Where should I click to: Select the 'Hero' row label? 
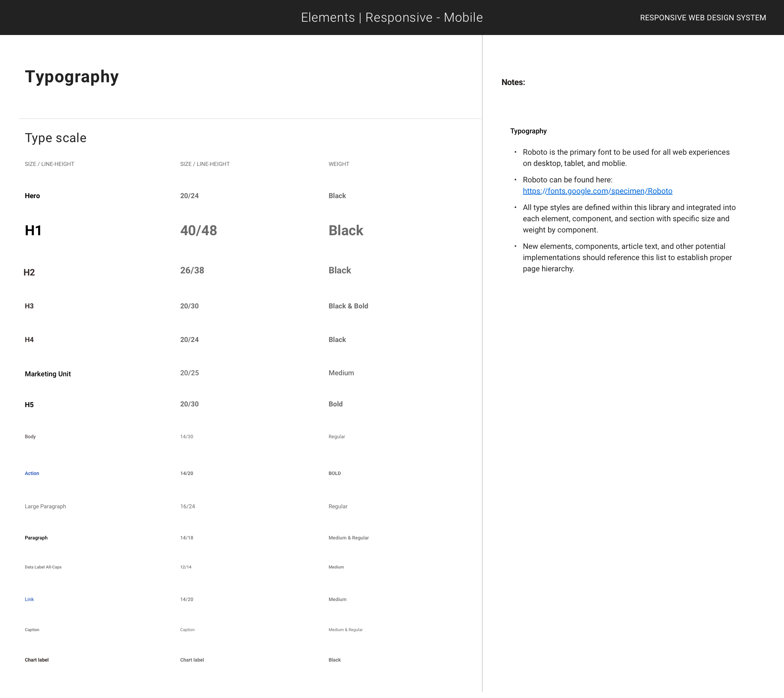(32, 196)
